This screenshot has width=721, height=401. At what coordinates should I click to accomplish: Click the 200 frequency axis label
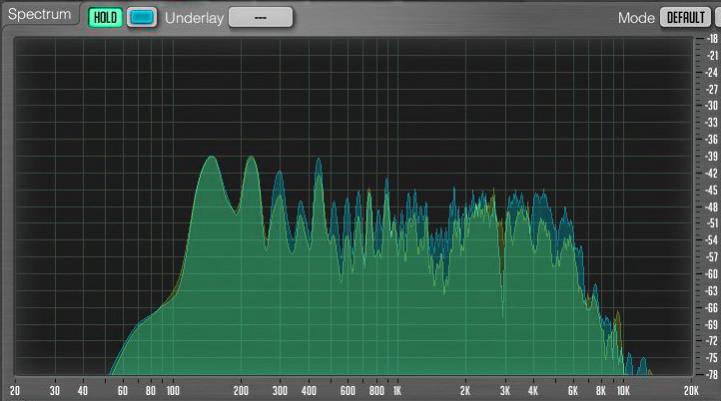pyautogui.click(x=241, y=391)
